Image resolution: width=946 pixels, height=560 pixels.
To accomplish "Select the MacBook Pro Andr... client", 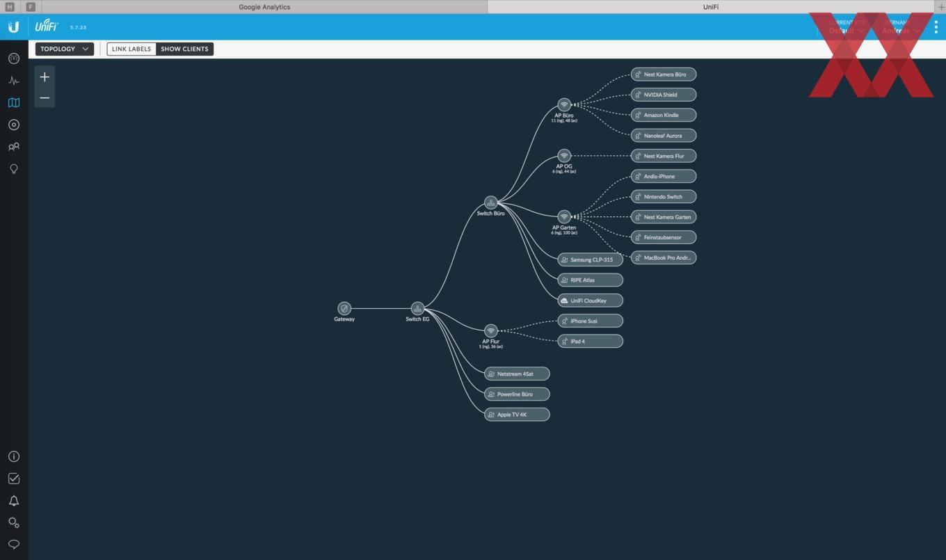I will tap(664, 257).
